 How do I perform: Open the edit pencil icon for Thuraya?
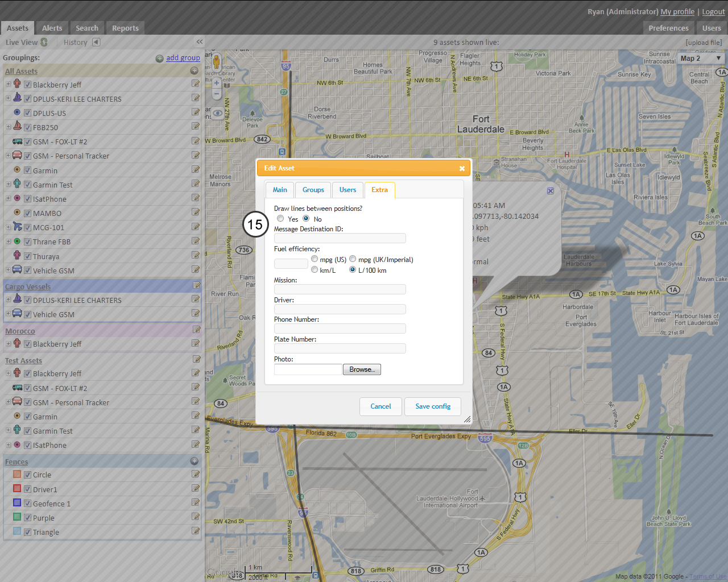196,255
